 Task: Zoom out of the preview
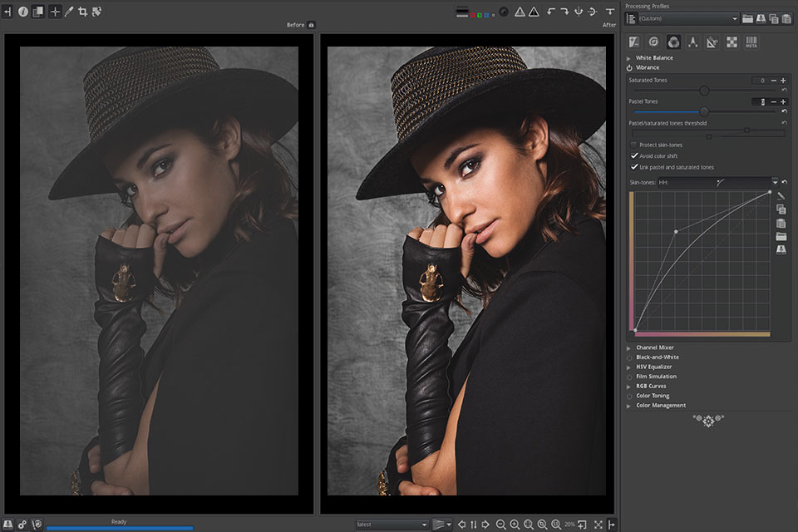tap(500, 525)
